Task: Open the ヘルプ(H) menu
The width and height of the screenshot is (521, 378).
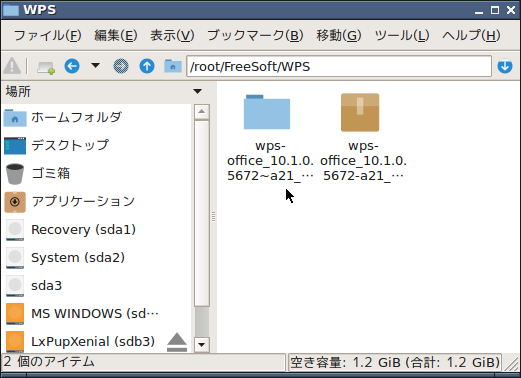Action: (471, 35)
